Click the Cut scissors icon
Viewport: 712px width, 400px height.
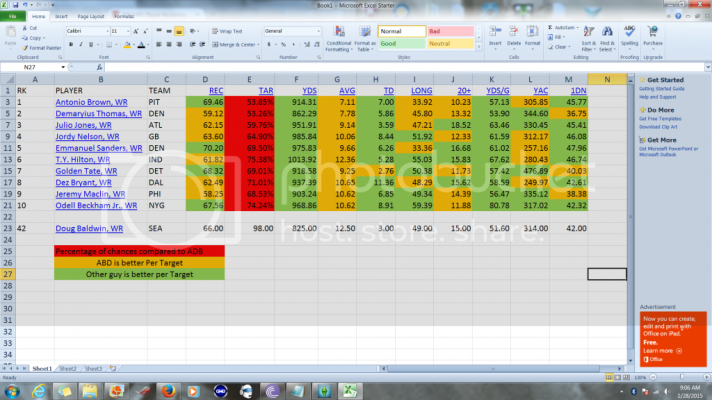25,28
